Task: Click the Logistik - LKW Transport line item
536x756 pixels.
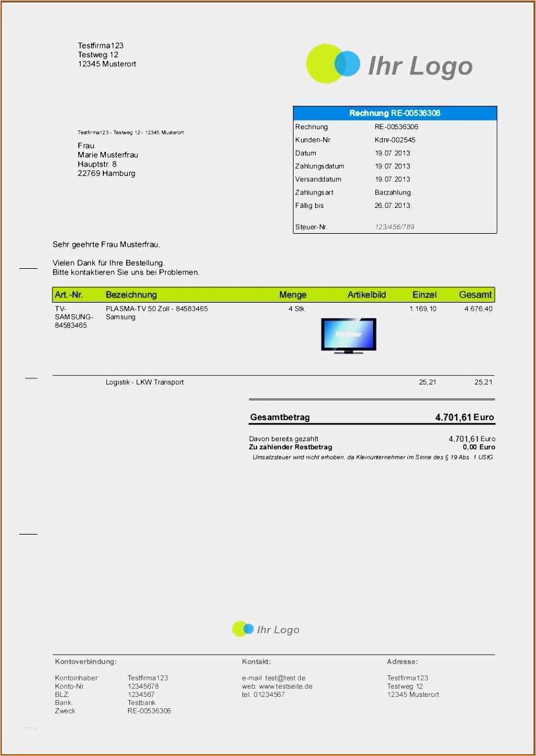Action: pyautogui.click(x=145, y=382)
